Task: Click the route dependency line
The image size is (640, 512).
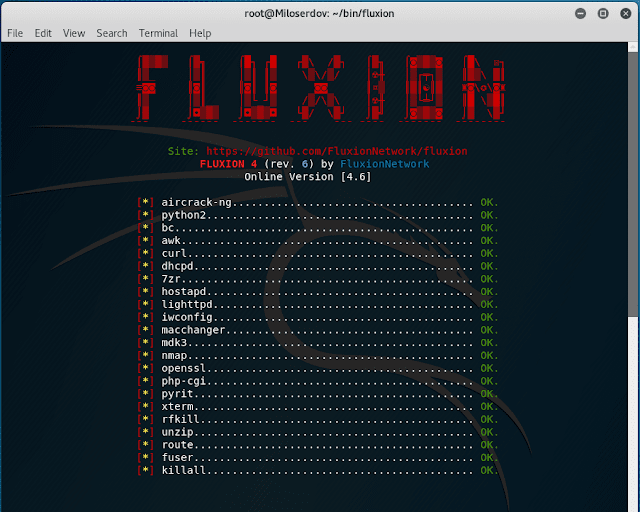Action: pyautogui.click(x=318, y=445)
